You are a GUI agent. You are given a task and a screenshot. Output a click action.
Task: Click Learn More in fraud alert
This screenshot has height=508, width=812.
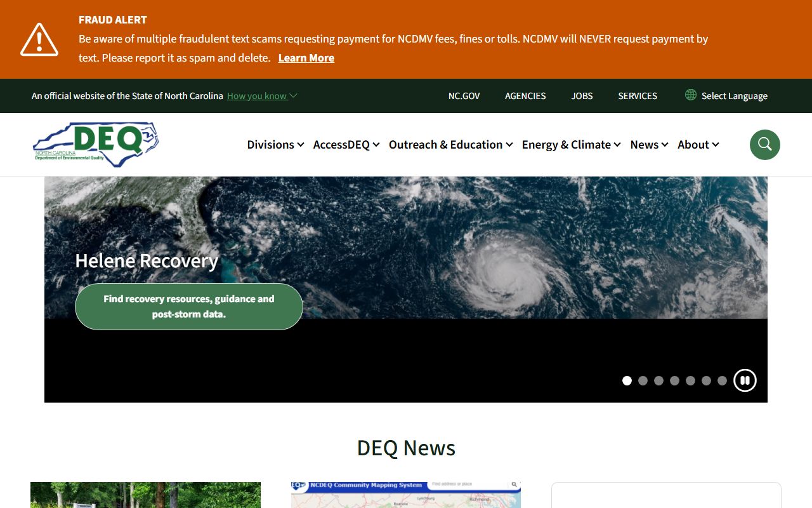pyautogui.click(x=306, y=58)
